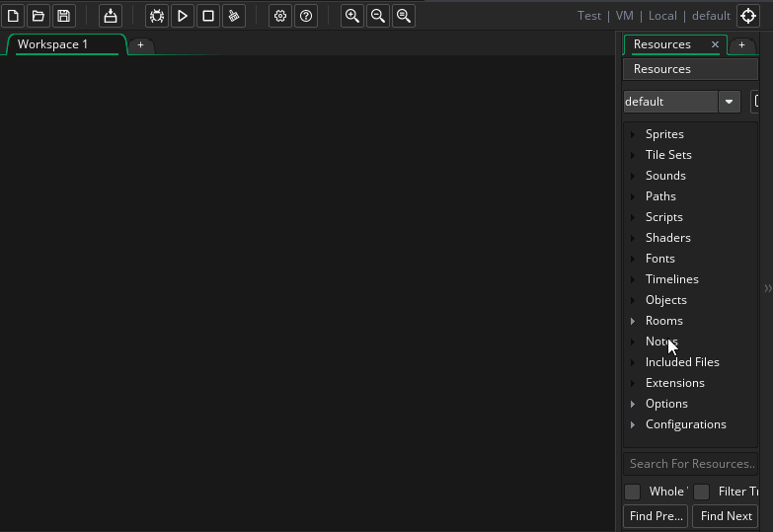Expand the Tile Sets folder arrow
The width and height of the screenshot is (773, 532).
[x=633, y=155]
